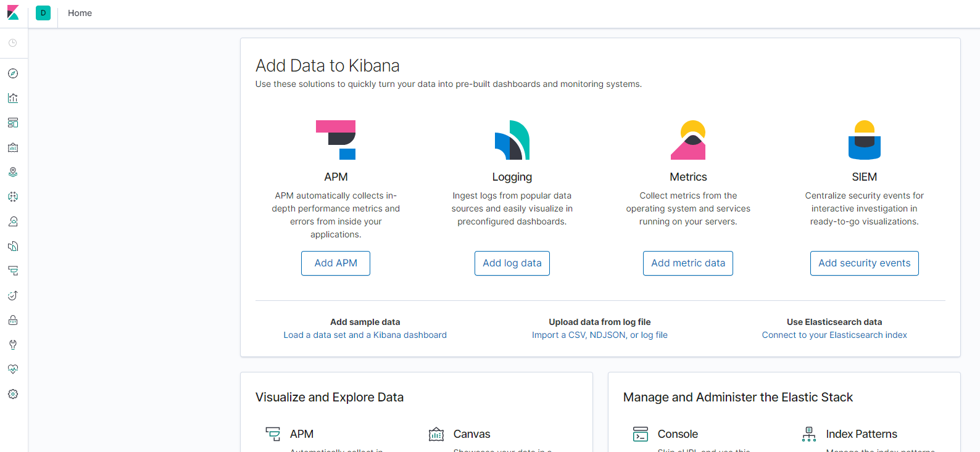
Task: Click the 'Visualize and Explore Data' heading
Action: pos(330,397)
